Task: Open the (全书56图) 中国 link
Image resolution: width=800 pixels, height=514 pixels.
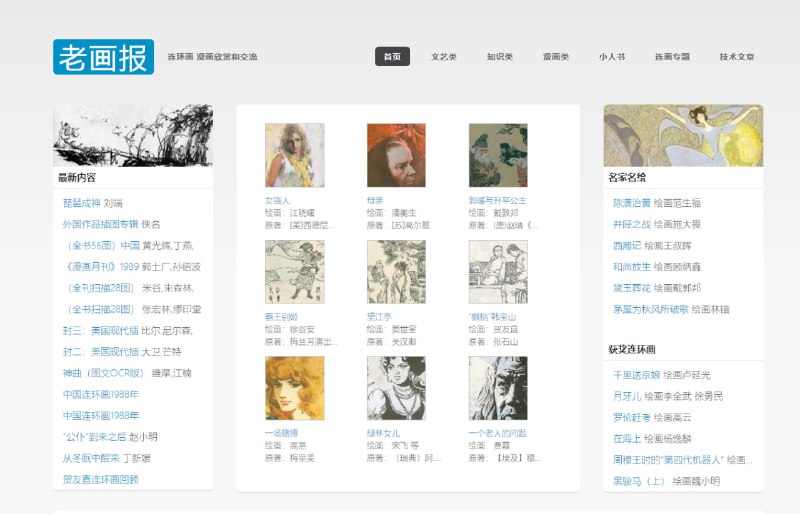Action: click(102, 246)
